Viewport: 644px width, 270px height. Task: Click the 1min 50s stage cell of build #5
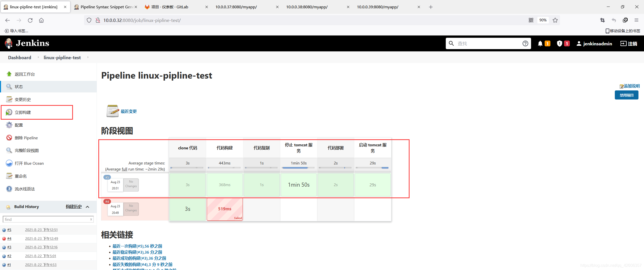pos(299,185)
